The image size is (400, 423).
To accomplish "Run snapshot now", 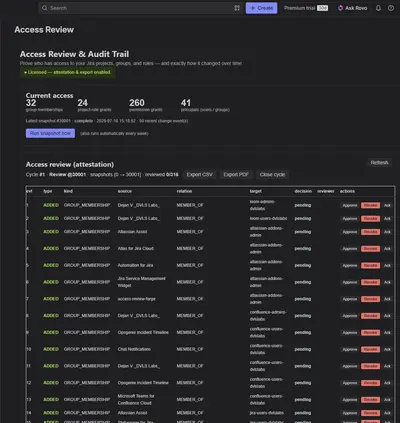I will pos(50,133).
